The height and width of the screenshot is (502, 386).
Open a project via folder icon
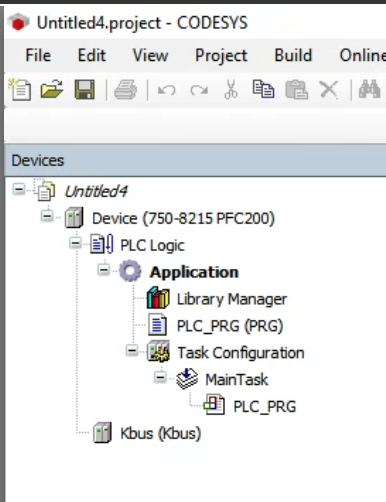click(52, 89)
